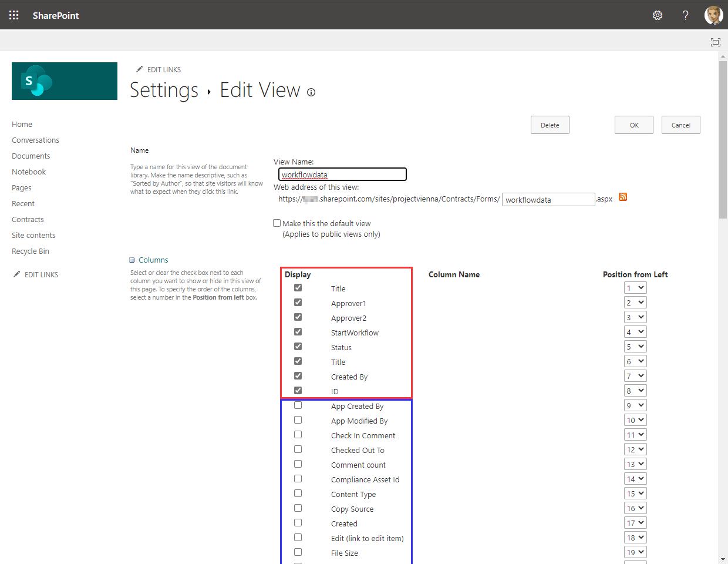Click the SharePoint site logo
Viewport: 728px width, 564px height.
(x=65, y=81)
